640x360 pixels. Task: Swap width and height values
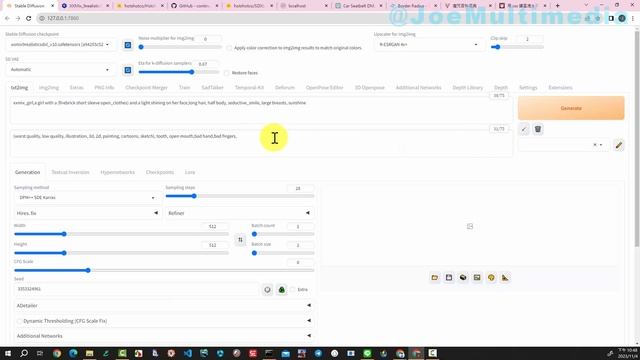pos(240,240)
